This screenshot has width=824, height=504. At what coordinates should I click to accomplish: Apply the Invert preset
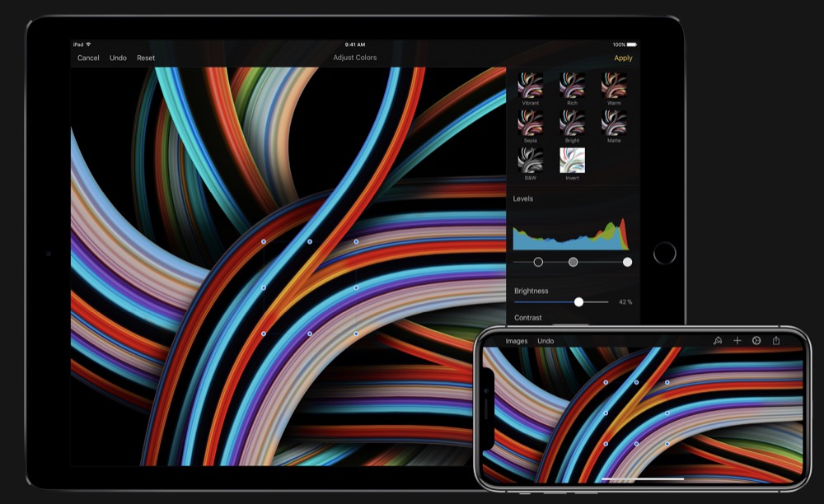point(572,160)
